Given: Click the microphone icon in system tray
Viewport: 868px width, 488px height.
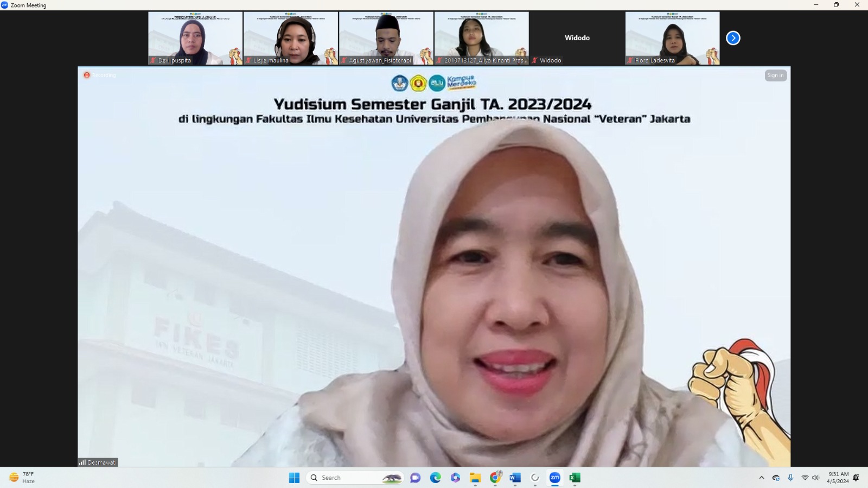Looking at the screenshot, I should click(x=790, y=478).
